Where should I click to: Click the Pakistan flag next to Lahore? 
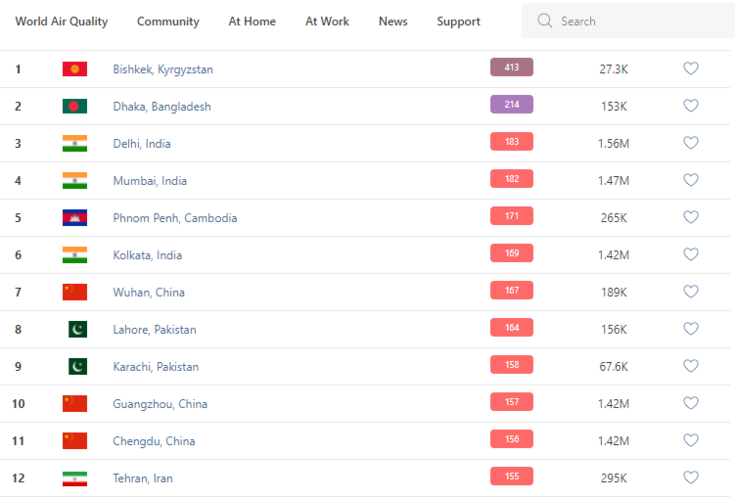[77, 329]
